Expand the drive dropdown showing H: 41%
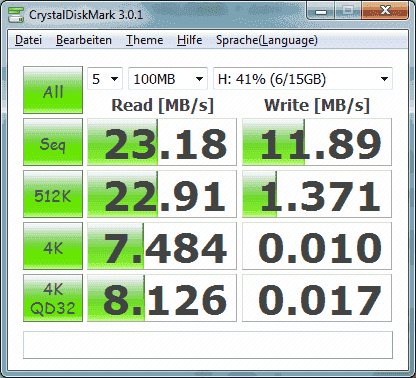The image size is (416, 378). pyautogui.click(x=303, y=79)
